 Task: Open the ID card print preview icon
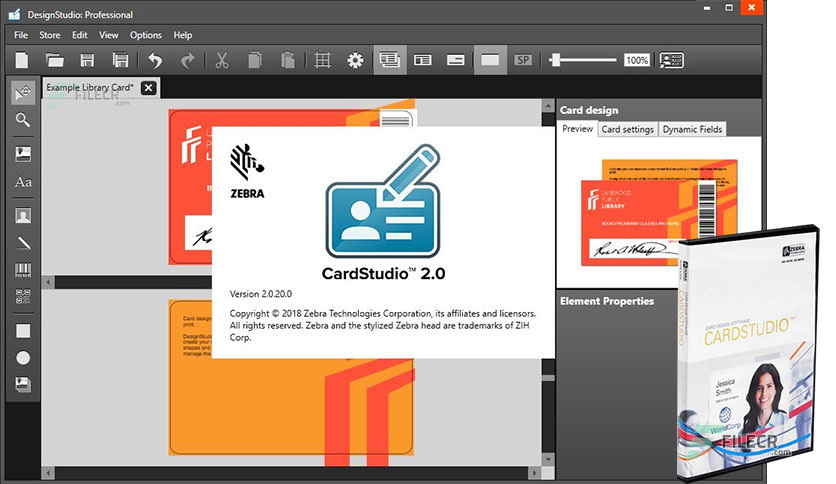671,60
